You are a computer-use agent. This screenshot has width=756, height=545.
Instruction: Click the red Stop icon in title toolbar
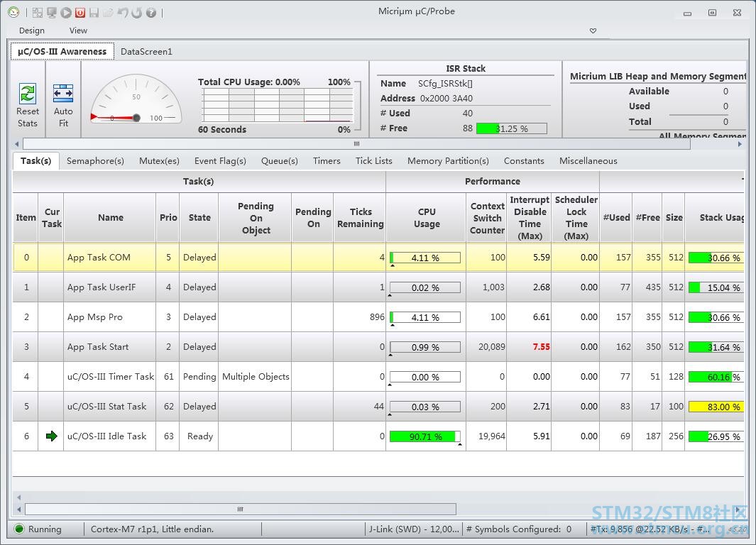click(x=80, y=13)
